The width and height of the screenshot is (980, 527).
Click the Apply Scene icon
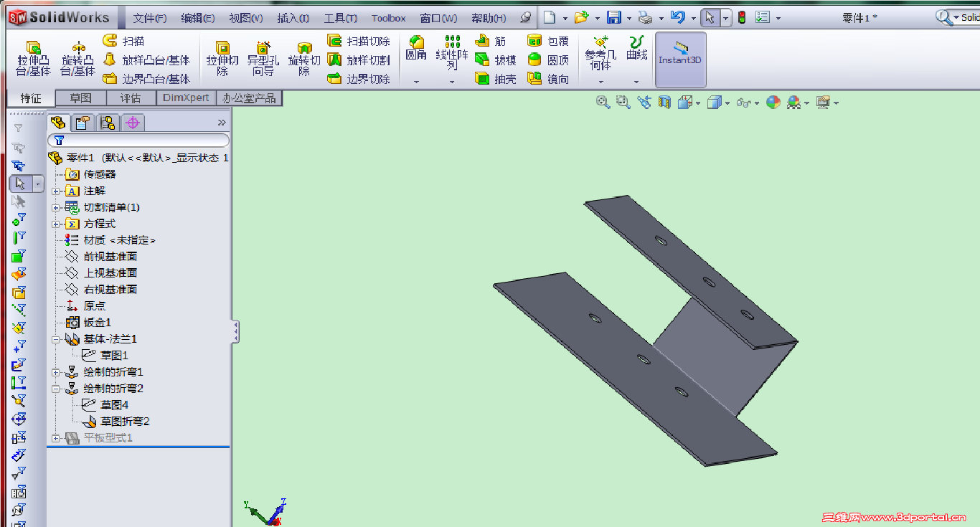pyautogui.click(x=793, y=103)
